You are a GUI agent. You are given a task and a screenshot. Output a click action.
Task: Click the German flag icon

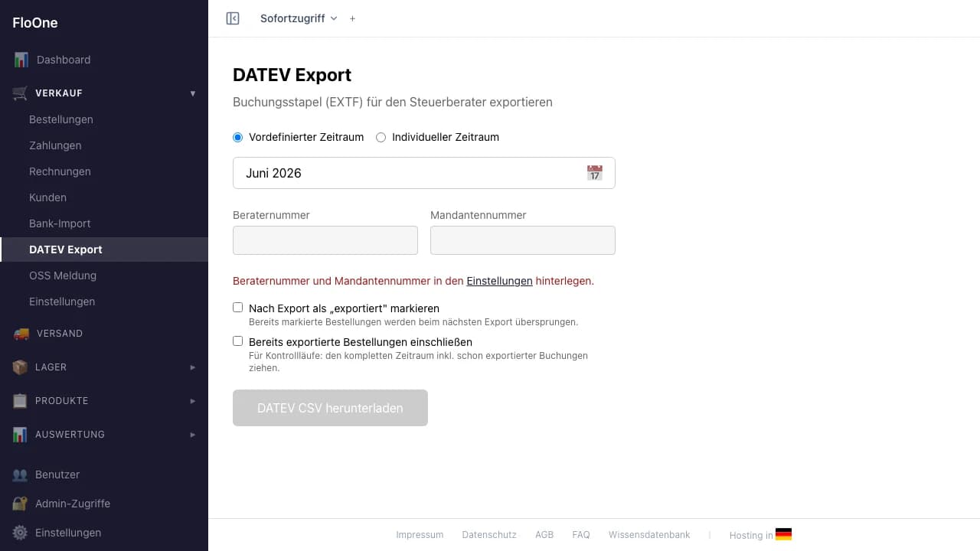(783, 535)
